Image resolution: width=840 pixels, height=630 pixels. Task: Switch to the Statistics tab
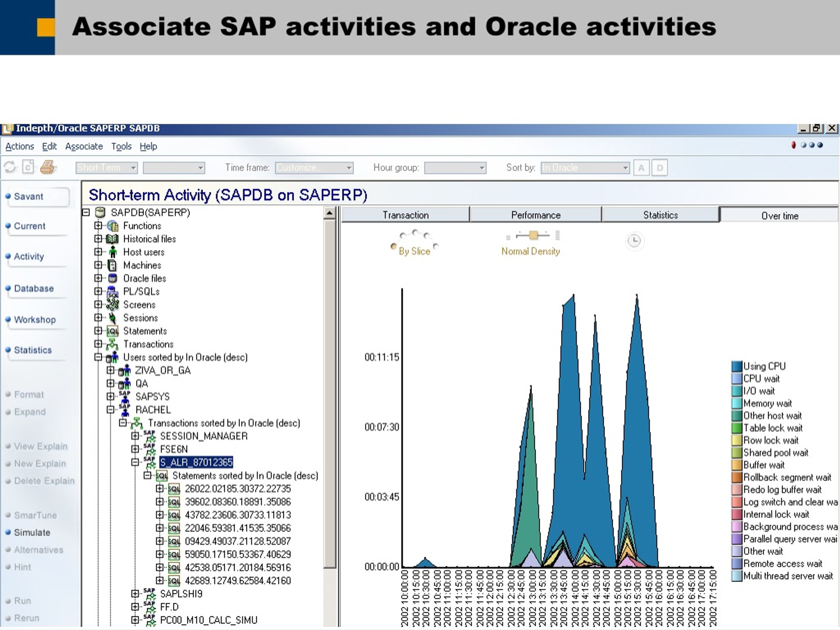pyautogui.click(x=661, y=215)
